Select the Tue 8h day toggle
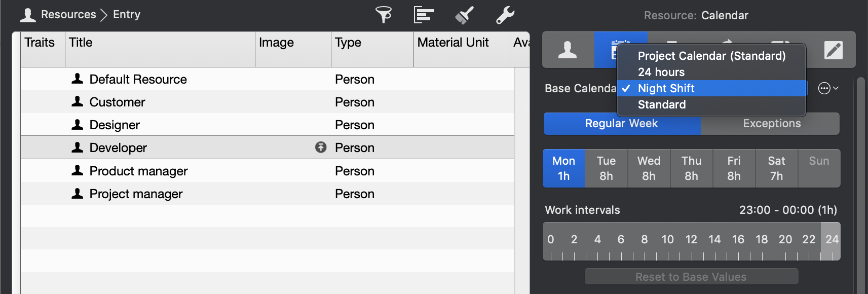The width and height of the screenshot is (868, 294). coord(606,168)
